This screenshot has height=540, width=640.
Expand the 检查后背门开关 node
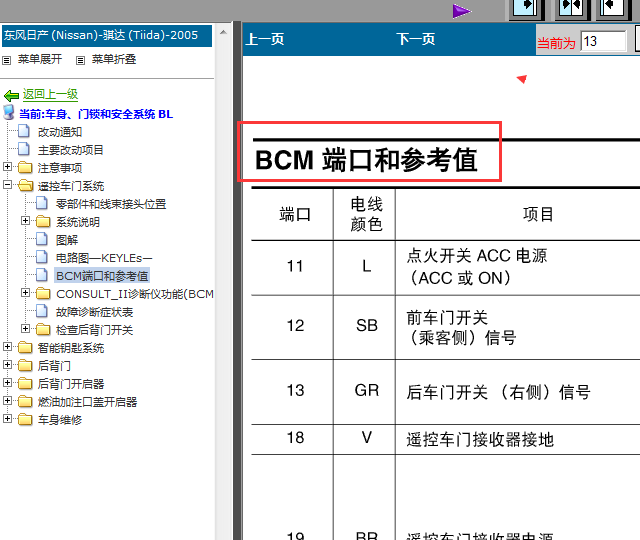(25, 329)
